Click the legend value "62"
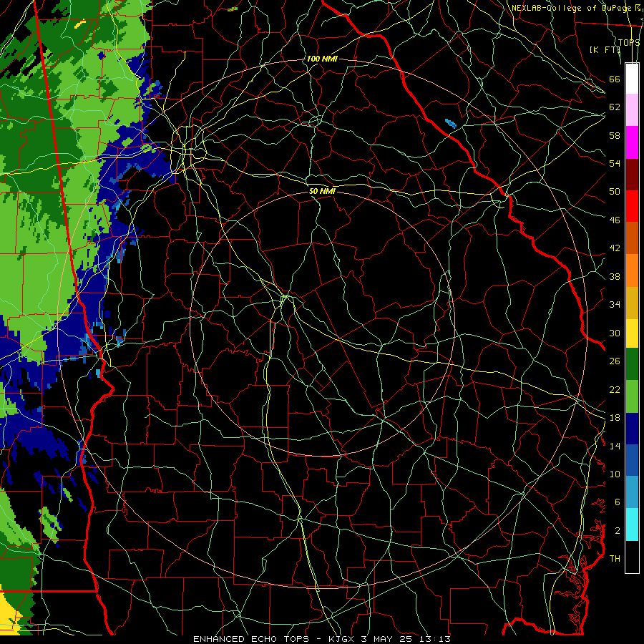Screen dimensions: 644x644 [615, 107]
